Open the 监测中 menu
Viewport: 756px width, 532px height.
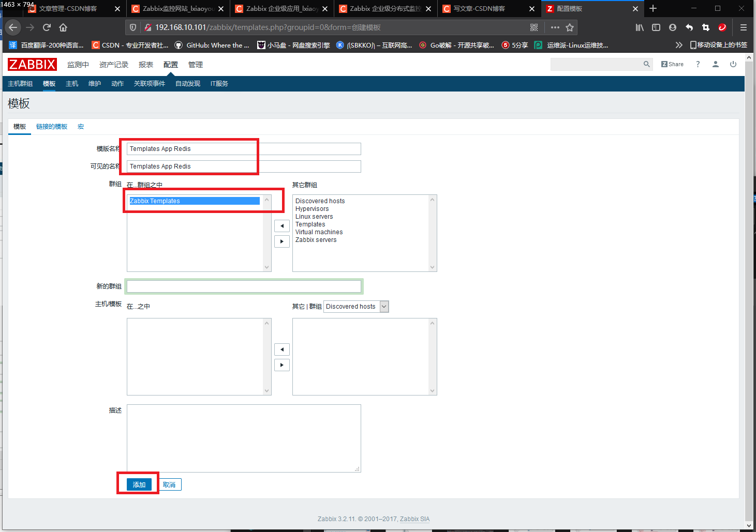pos(78,65)
